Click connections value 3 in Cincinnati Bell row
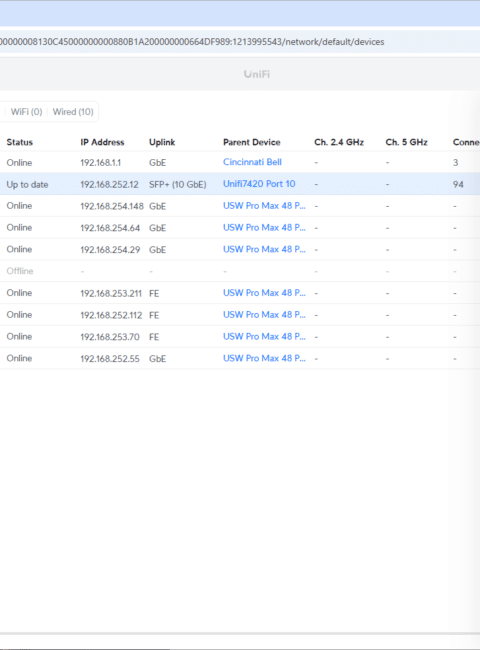Screen dimensions: 480x650 pos(456,162)
